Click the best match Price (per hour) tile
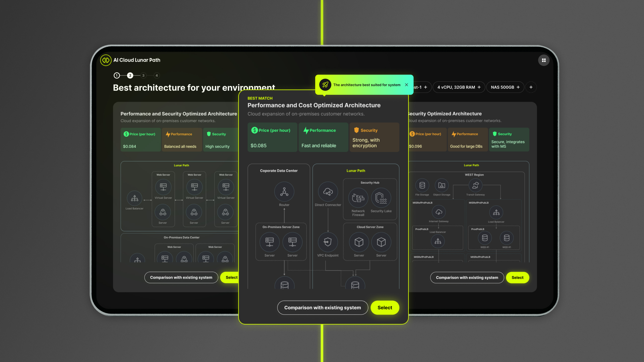Screen dimensions: 644x362 click(272, 137)
